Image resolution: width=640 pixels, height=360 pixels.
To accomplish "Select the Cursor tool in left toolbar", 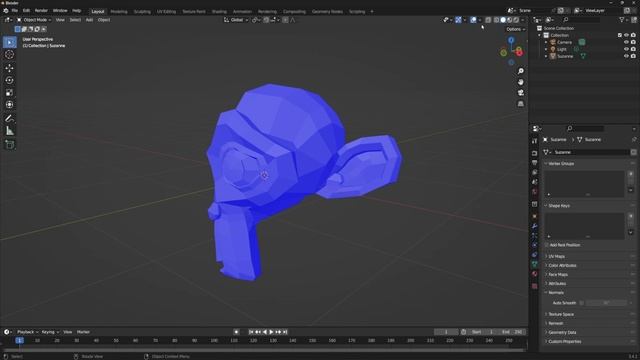I will 9,54.
